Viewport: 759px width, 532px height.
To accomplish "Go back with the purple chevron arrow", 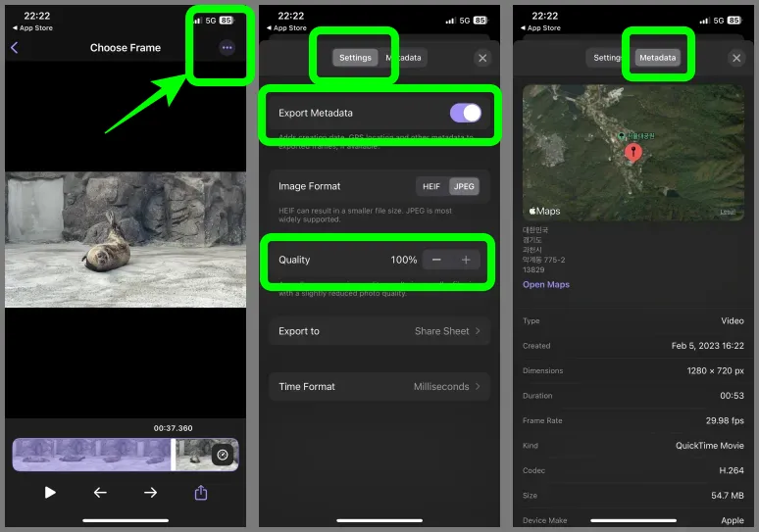I will [x=14, y=47].
